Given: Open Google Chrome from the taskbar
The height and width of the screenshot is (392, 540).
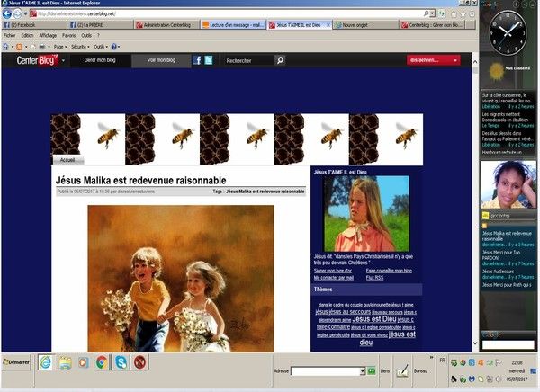Looking at the screenshot, I should coord(102,362).
